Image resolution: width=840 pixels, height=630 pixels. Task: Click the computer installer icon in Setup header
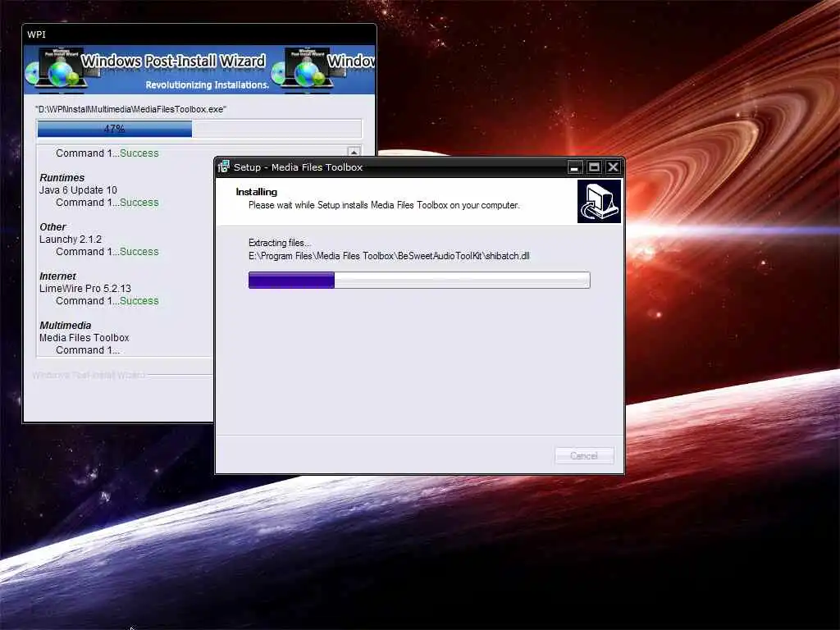pos(599,202)
